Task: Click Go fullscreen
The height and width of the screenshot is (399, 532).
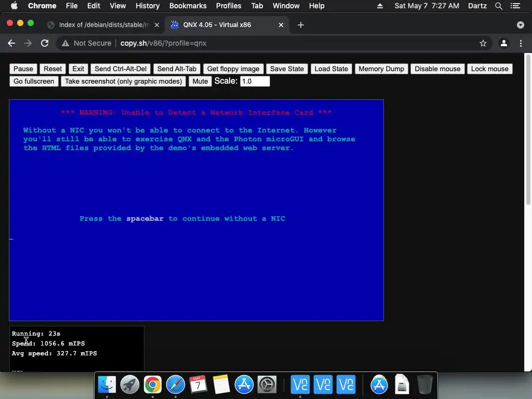Action: pyautogui.click(x=34, y=82)
